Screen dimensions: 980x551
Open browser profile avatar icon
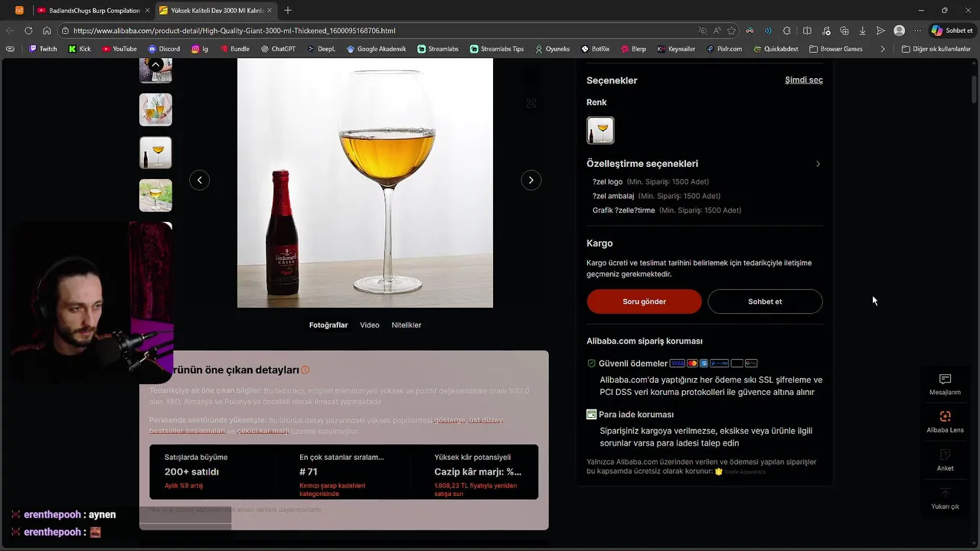click(x=900, y=31)
